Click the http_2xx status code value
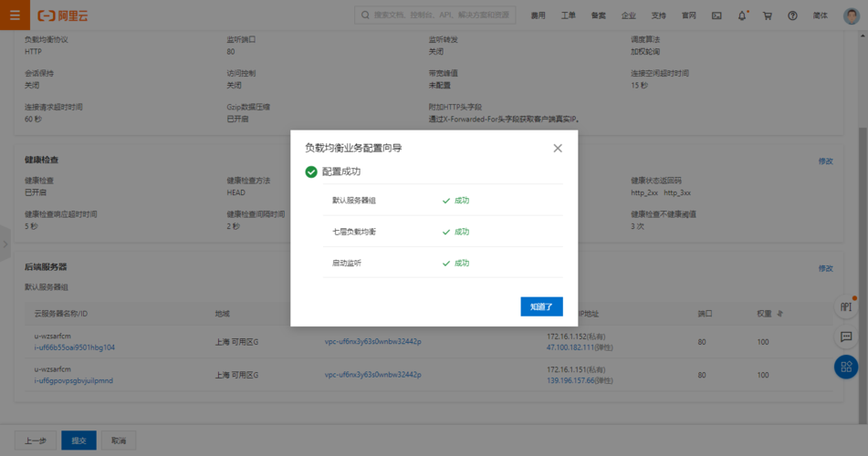Viewport: 868px width, 456px height. click(644, 192)
